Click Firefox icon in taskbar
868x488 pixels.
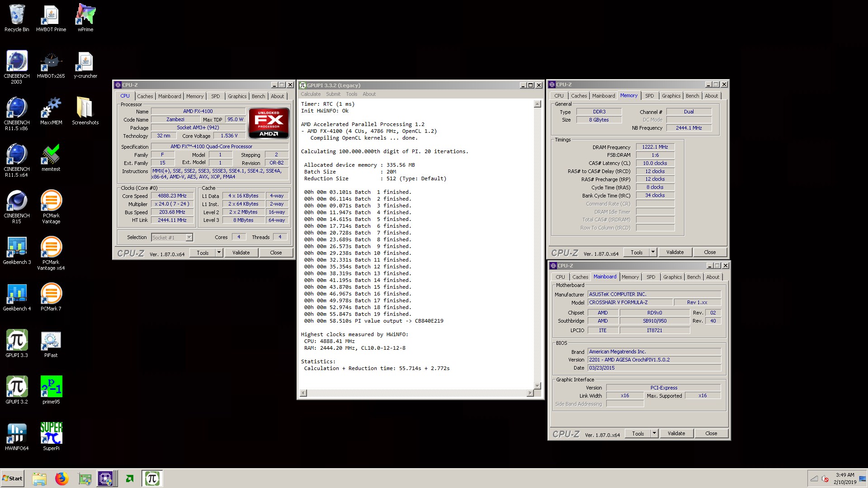[61, 479]
